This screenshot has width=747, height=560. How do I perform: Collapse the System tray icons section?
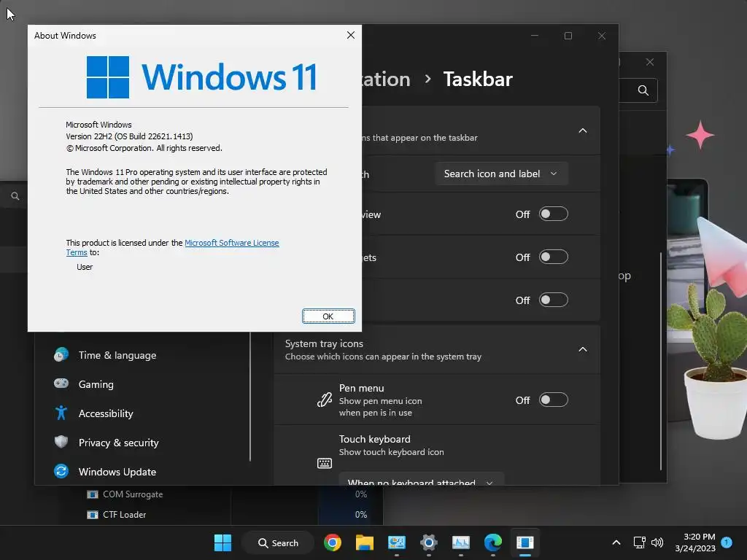tap(583, 349)
